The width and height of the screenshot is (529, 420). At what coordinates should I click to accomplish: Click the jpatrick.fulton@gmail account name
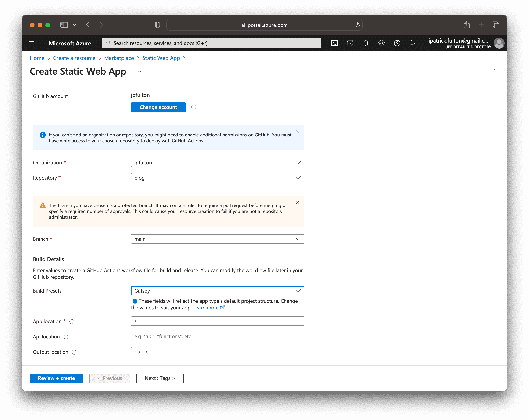[x=458, y=41]
